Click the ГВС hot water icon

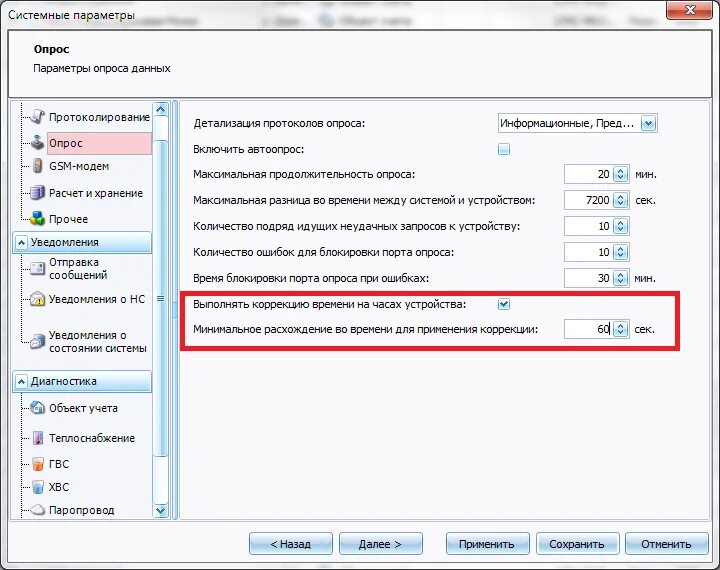(38, 464)
